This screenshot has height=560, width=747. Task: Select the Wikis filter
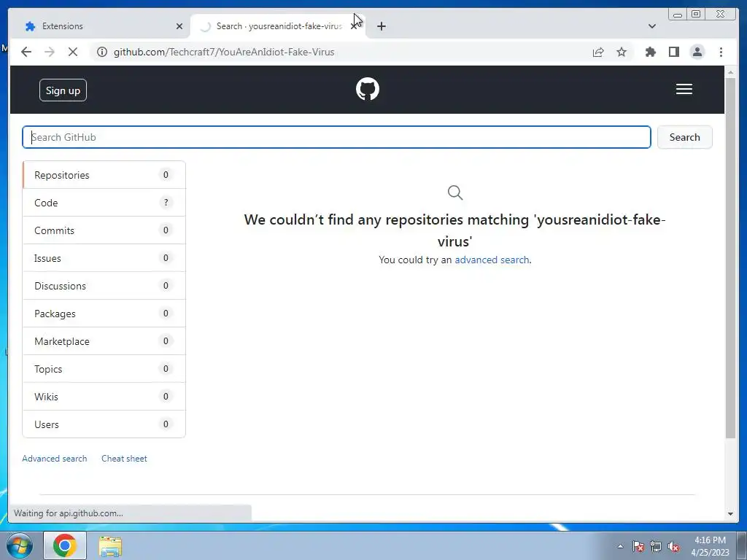(104, 396)
